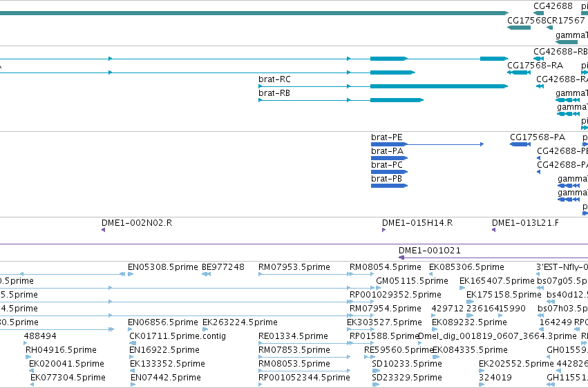The width and height of the screenshot is (588, 388).
Task: Open the RM08053.5prime EST label
Action: pyautogui.click(x=294, y=364)
